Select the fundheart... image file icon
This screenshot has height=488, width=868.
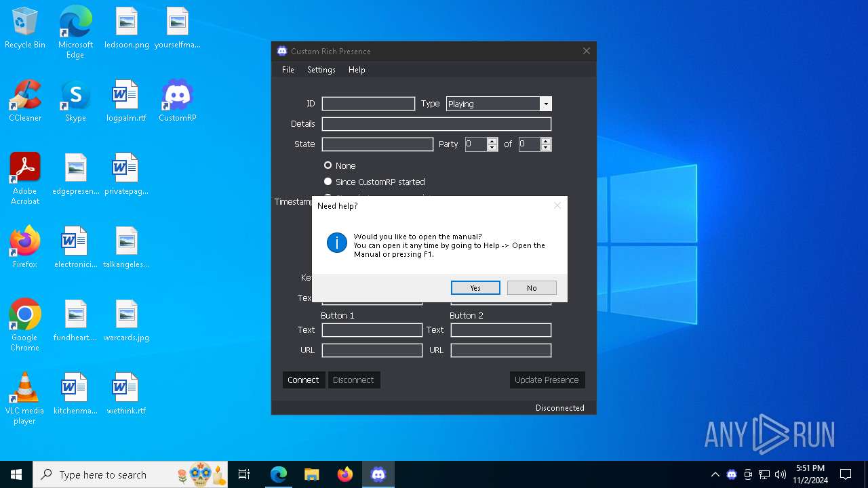coord(75,321)
